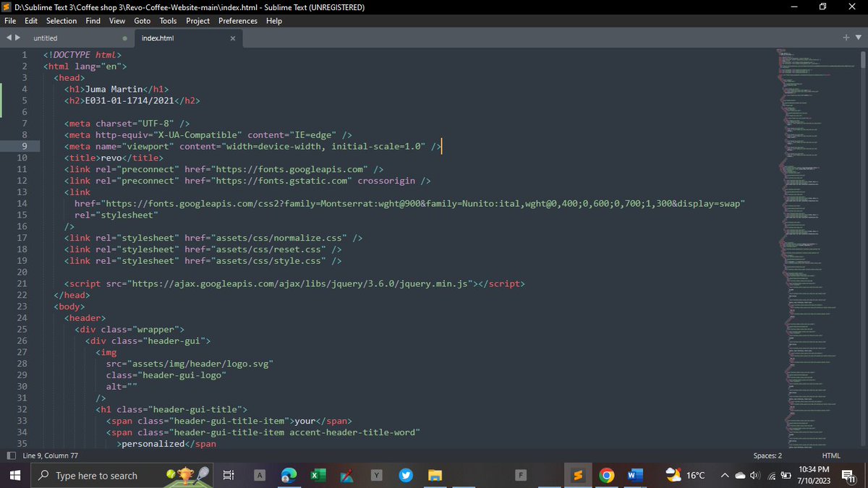The width and height of the screenshot is (868, 488).
Task: Open Microsoft Edge from taskbar
Action: coord(289,476)
